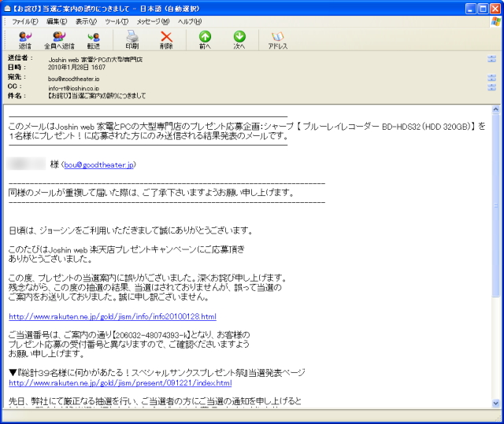Screen dimensions: 504x424
Task: Click the Forward (転送) toolbar icon
Action: click(94, 40)
